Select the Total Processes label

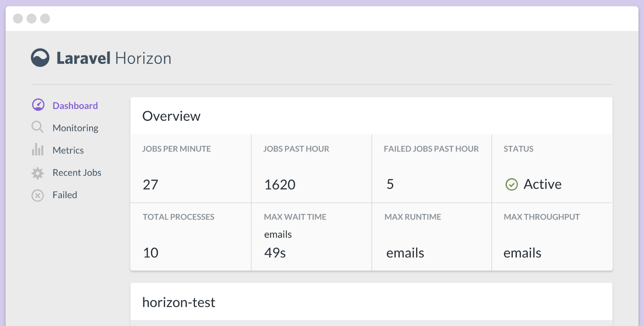pyautogui.click(x=178, y=217)
